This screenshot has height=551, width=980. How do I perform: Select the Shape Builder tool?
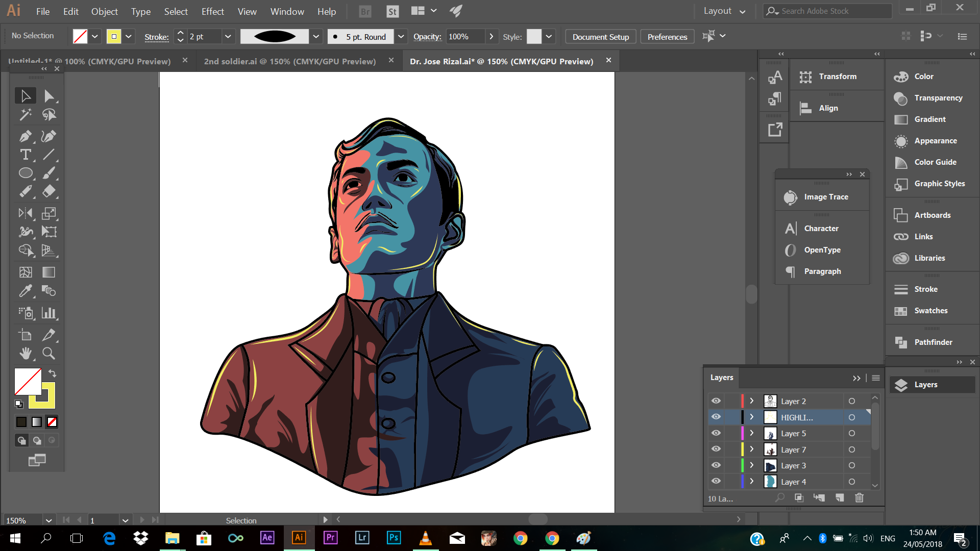[x=26, y=250]
